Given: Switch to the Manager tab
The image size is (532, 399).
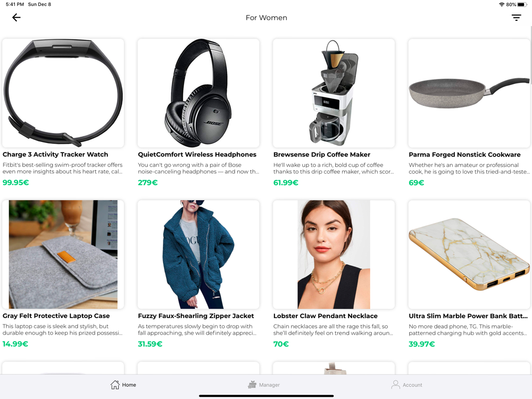Looking at the screenshot, I should click(x=264, y=385).
